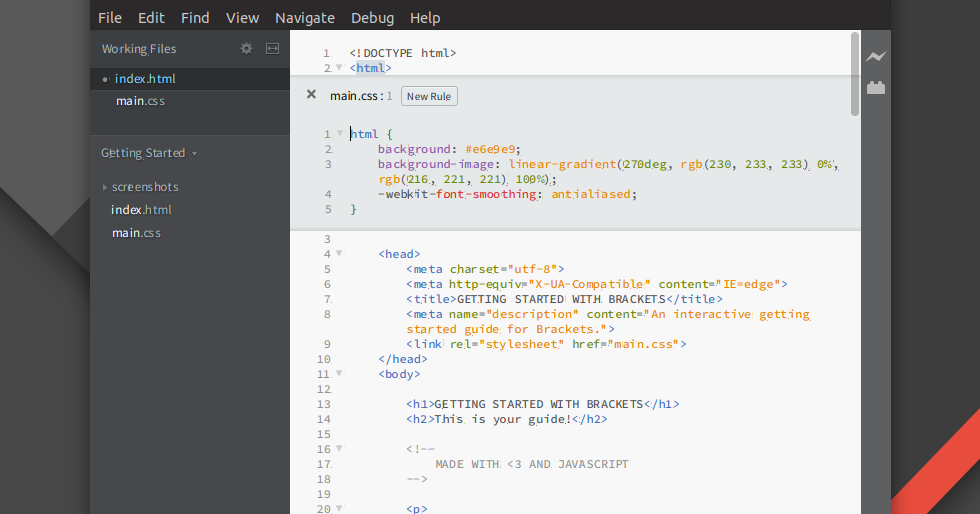The width and height of the screenshot is (980, 514).
Task: Click the <!DOCTYPE html> line
Action: coord(403,53)
